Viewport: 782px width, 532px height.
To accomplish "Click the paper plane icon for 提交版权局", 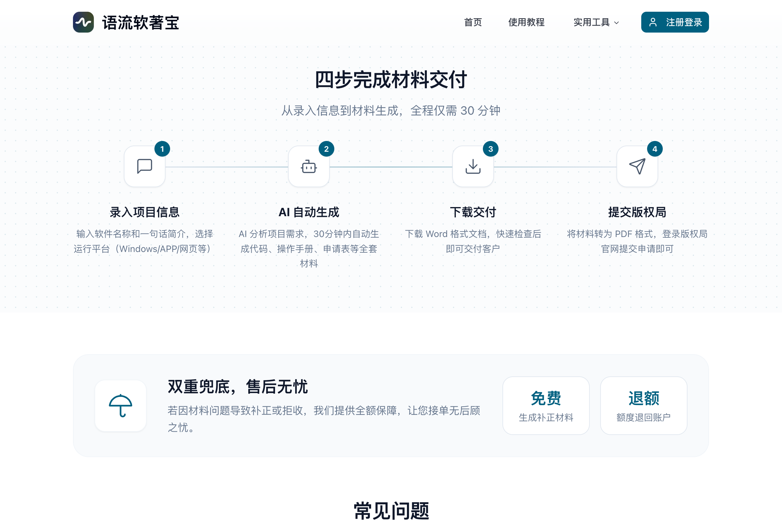I will point(637,166).
